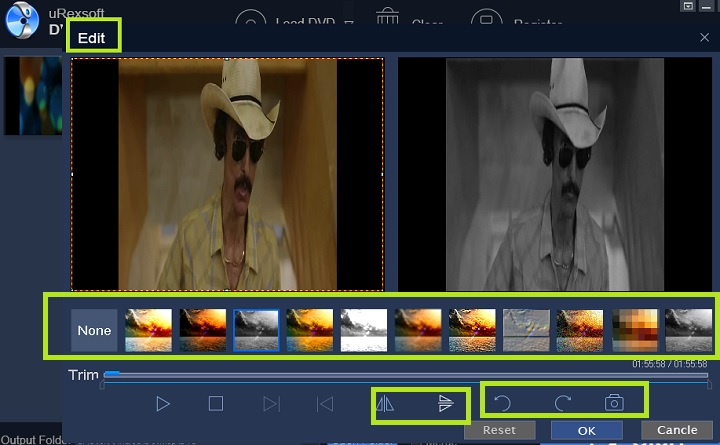Step back to the previous frame
This screenshot has width=720, height=445.
point(325,404)
